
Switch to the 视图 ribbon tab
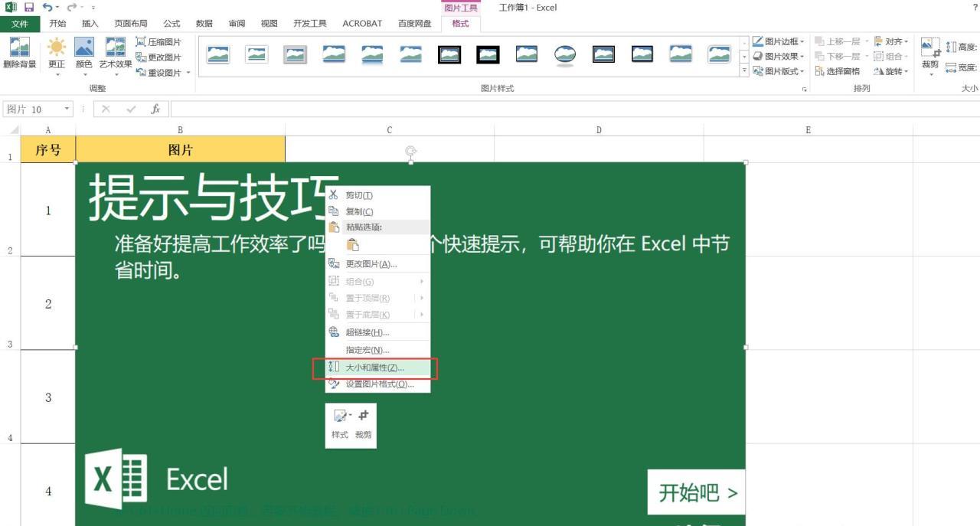[x=269, y=24]
